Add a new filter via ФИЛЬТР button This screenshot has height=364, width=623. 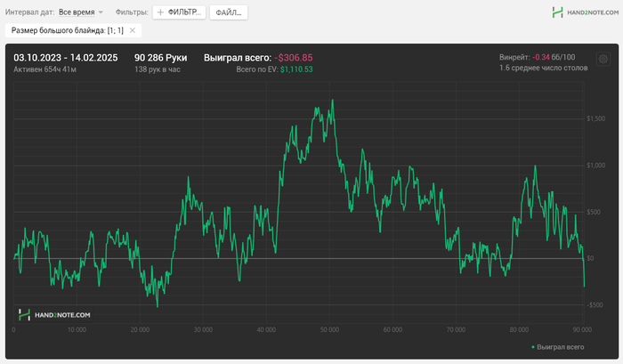tap(179, 12)
